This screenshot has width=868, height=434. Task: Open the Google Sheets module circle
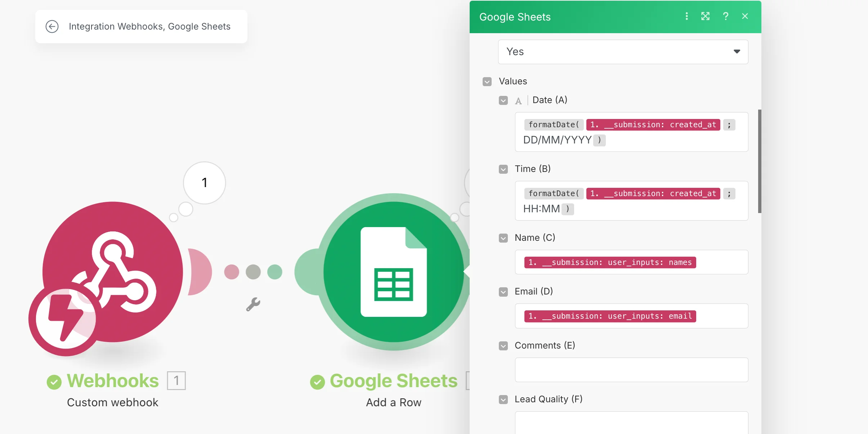394,272
